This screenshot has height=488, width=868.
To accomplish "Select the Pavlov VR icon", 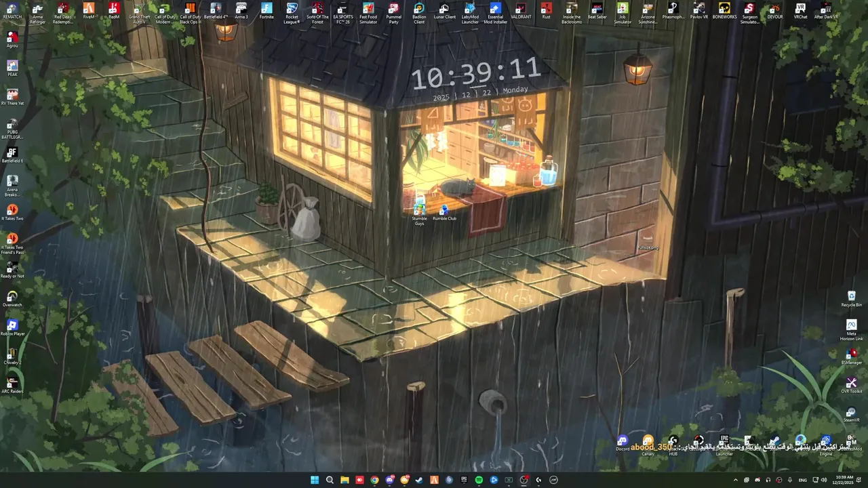I will point(699,12).
